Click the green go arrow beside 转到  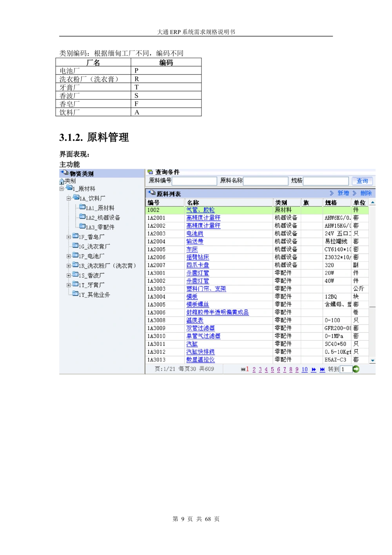[356, 369]
